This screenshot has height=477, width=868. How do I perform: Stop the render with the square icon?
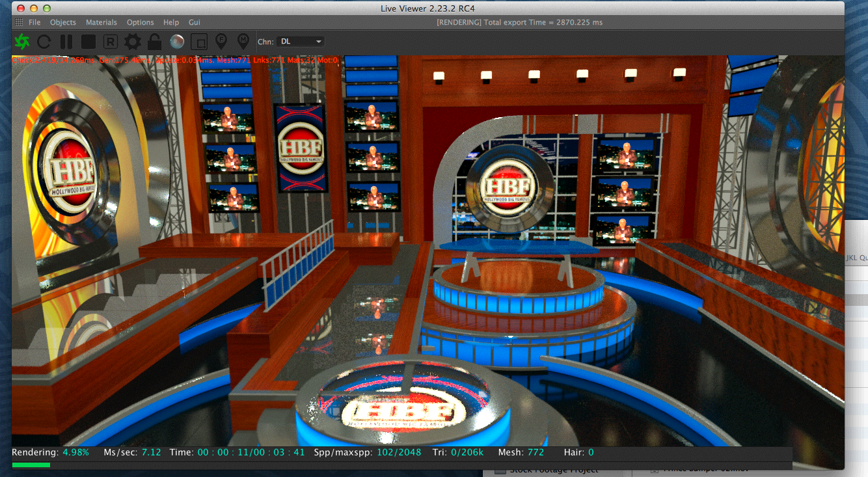[x=88, y=42]
